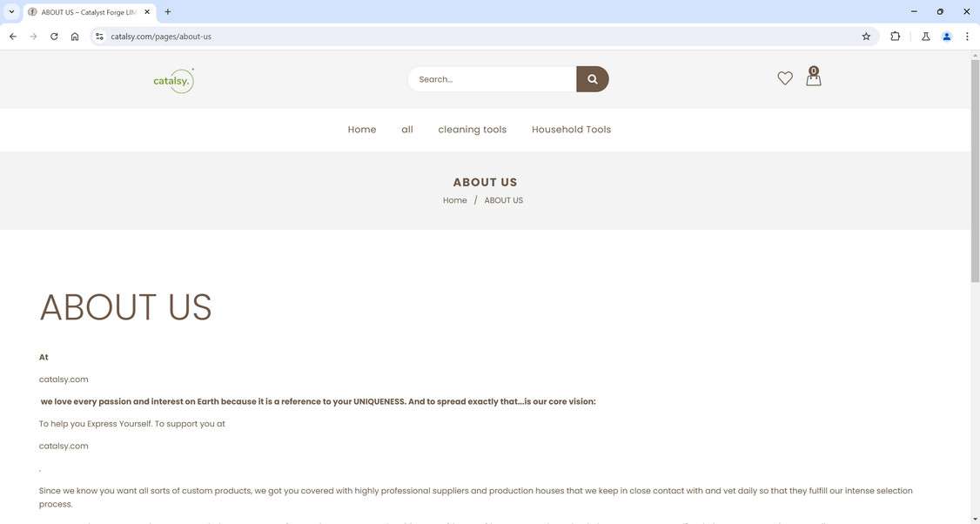Visit the catalsy.com link in the text
This screenshot has height=524, width=980.
(63, 379)
